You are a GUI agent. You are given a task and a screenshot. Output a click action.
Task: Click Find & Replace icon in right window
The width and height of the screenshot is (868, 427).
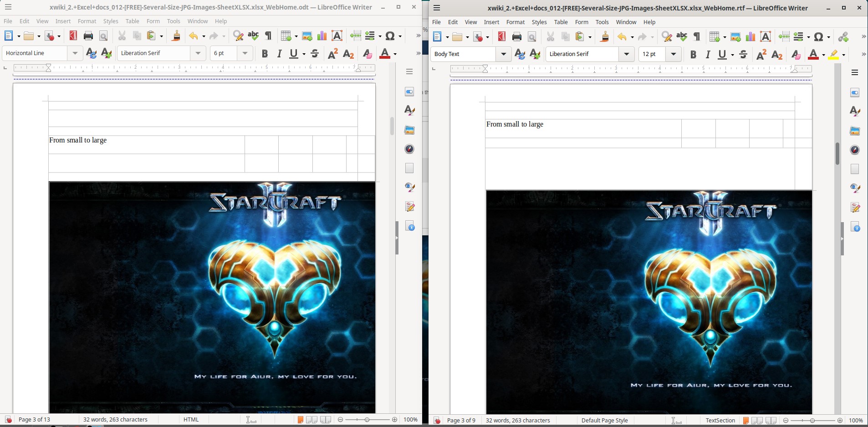pyautogui.click(x=667, y=37)
